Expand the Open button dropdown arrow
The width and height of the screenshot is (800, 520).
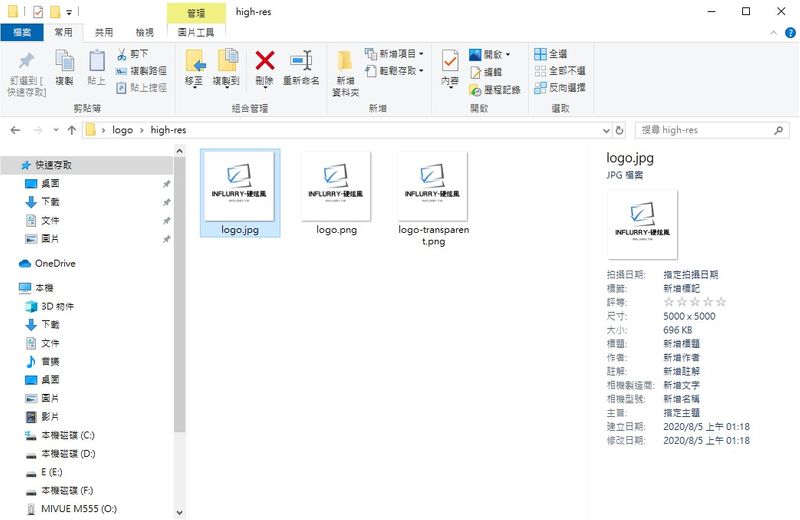coord(508,54)
